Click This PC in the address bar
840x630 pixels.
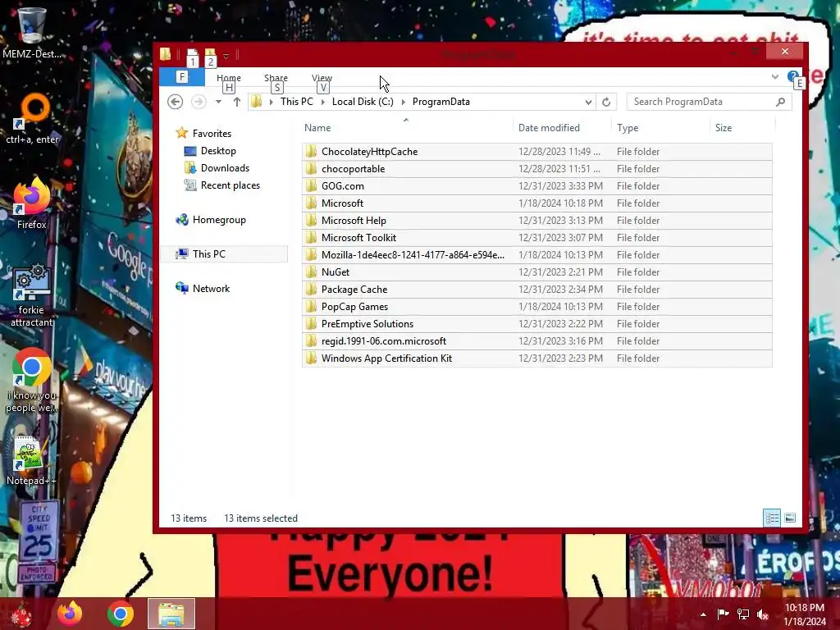(x=296, y=102)
